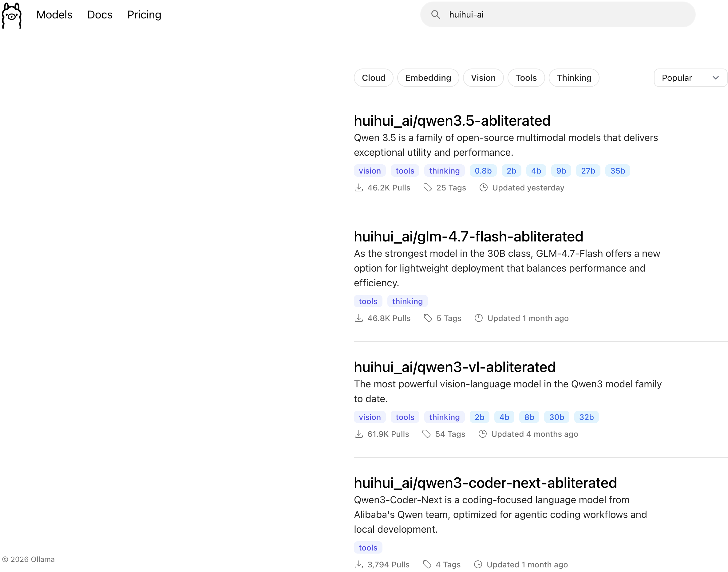Toggle the Thinking filter pill
This screenshot has width=728, height=572.
coord(573,78)
